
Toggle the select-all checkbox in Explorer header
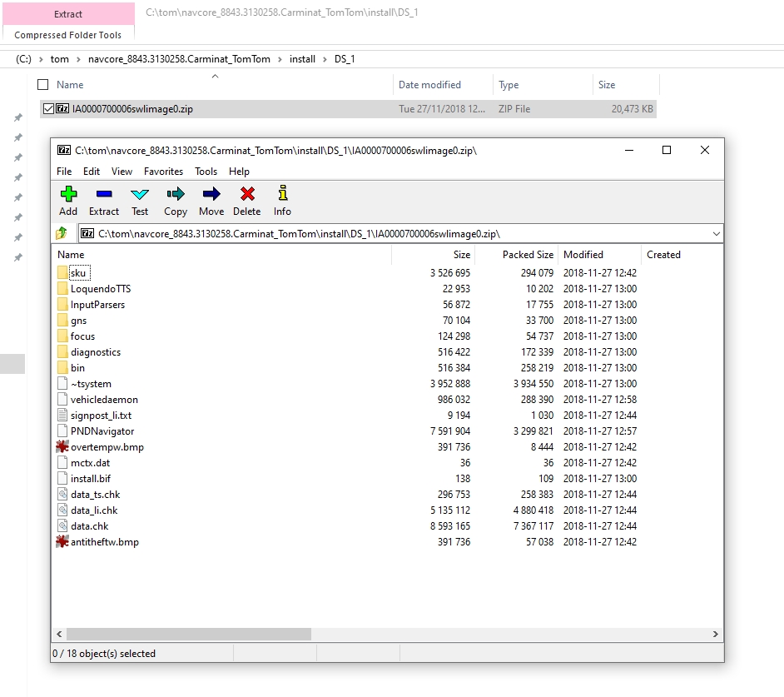(x=43, y=85)
